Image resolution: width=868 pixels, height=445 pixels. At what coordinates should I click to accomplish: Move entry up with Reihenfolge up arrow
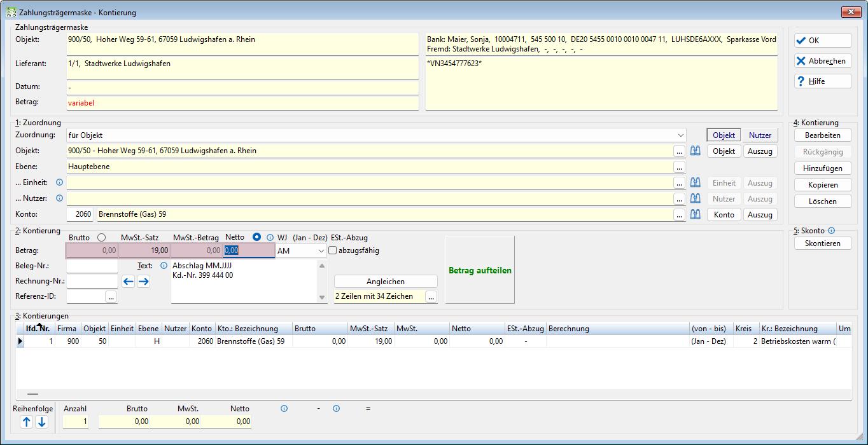tap(27, 422)
